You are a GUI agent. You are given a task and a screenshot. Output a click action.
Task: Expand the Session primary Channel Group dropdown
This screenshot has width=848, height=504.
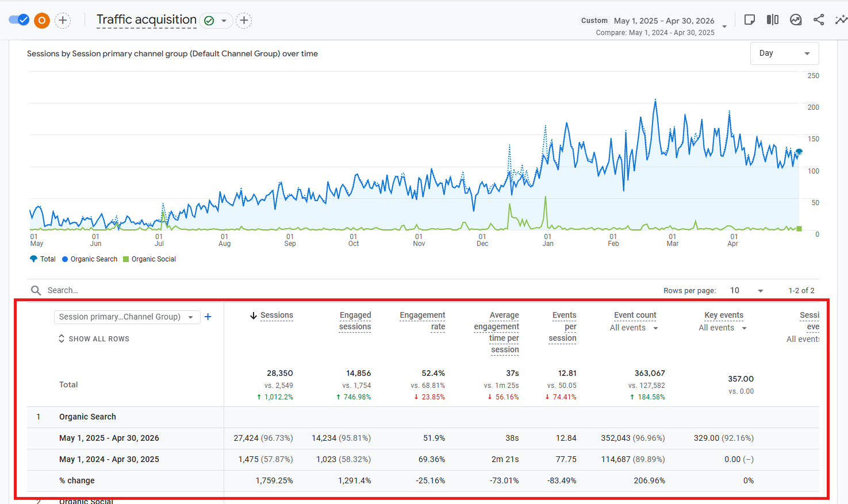127,317
